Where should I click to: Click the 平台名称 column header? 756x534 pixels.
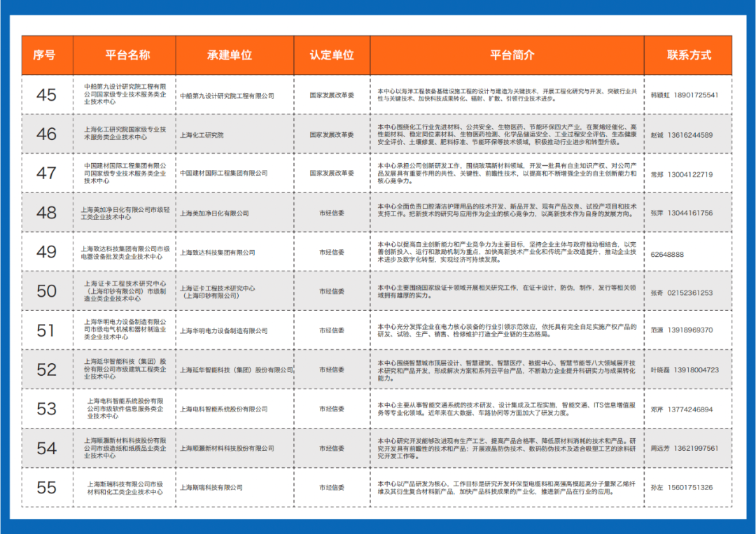[128, 55]
